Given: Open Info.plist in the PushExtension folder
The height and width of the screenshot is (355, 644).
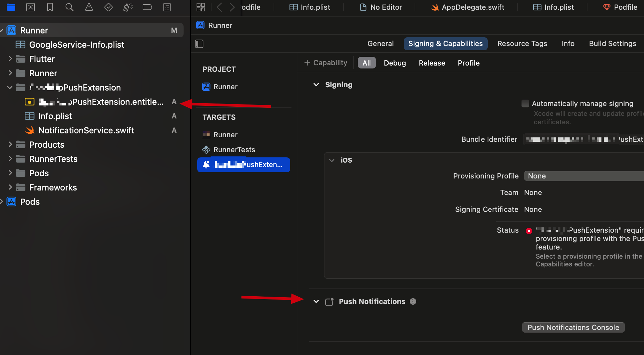Looking at the screenshot, I should coord(55,116).
